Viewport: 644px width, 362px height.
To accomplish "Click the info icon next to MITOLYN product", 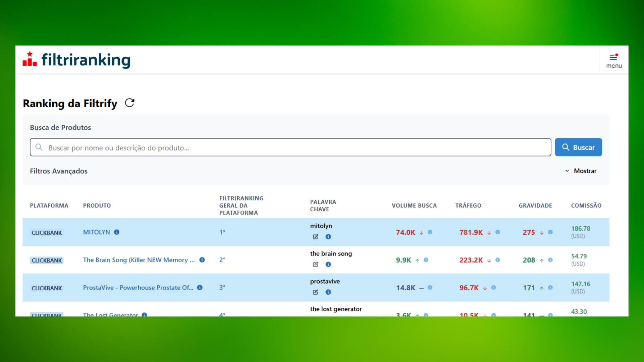I will (x=116, y=232).
